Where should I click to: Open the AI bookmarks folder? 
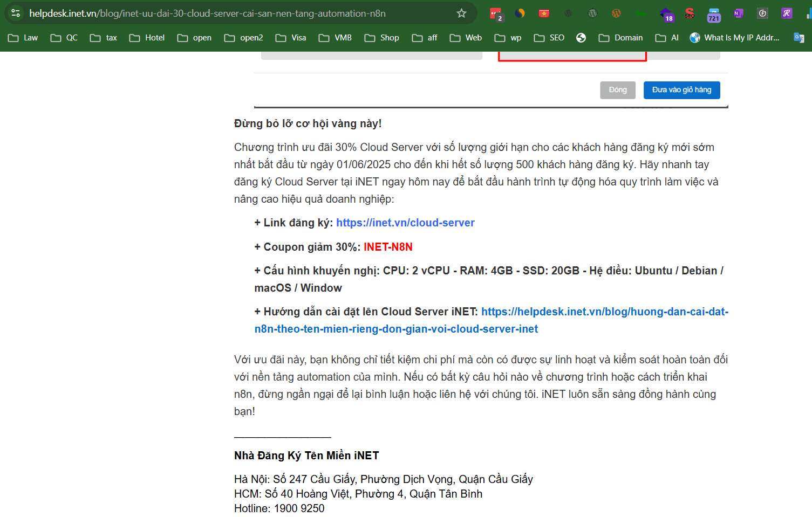pyautogui.click(x=666, y=37)
